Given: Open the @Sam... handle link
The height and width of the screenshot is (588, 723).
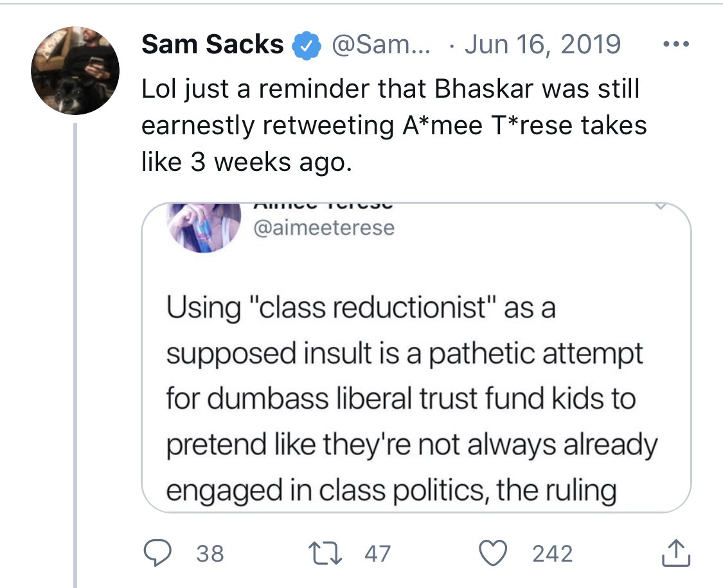Looking at the screenshot, I should click(380, 45).
